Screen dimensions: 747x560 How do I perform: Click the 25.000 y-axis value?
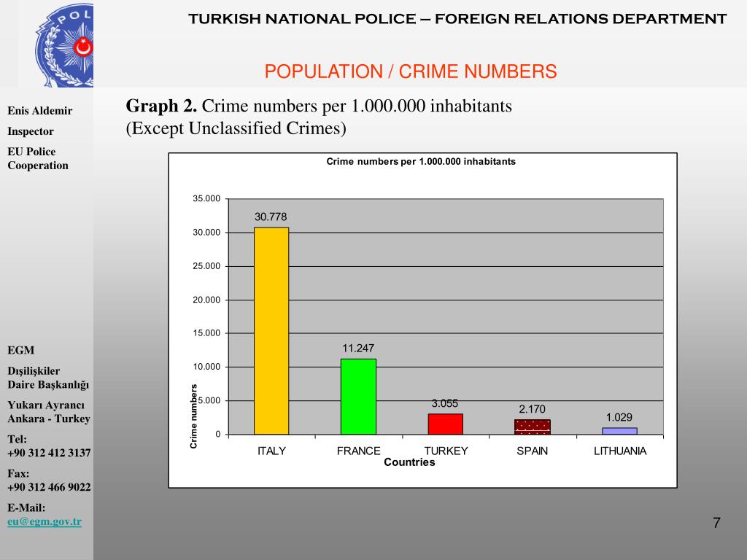206,266
